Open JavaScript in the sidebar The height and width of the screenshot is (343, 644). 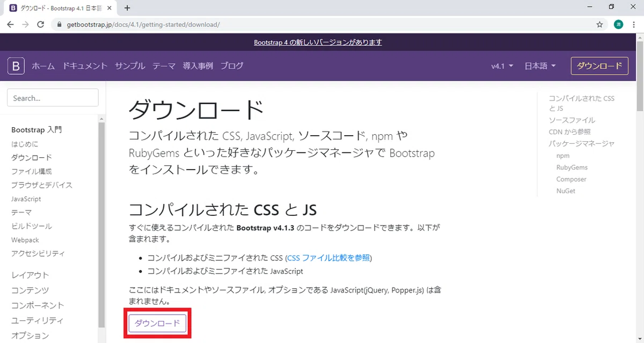click(26, 199)
